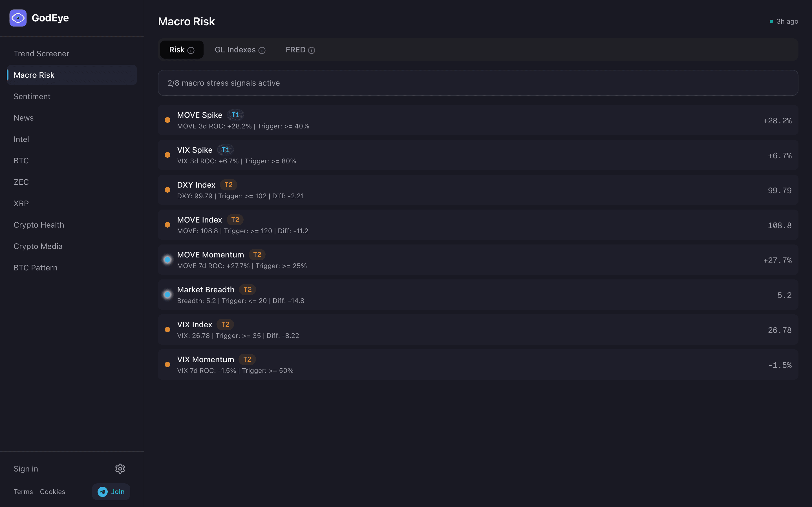Click the info icon beside Risk tab
The image size is (812, 507).
click(191, 50)
